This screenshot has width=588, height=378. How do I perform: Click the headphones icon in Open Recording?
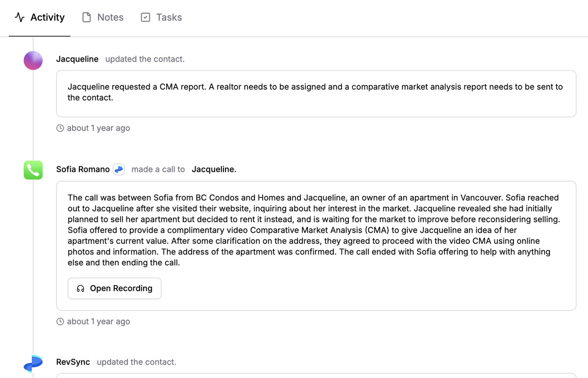point(81,289)
